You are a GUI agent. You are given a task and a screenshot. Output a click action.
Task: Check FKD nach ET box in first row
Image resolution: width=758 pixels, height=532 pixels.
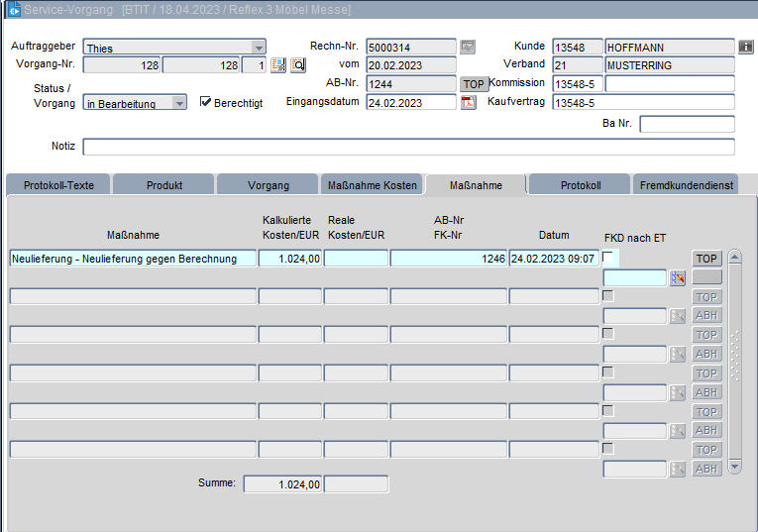pyautogui.click(x=608, y=258)
